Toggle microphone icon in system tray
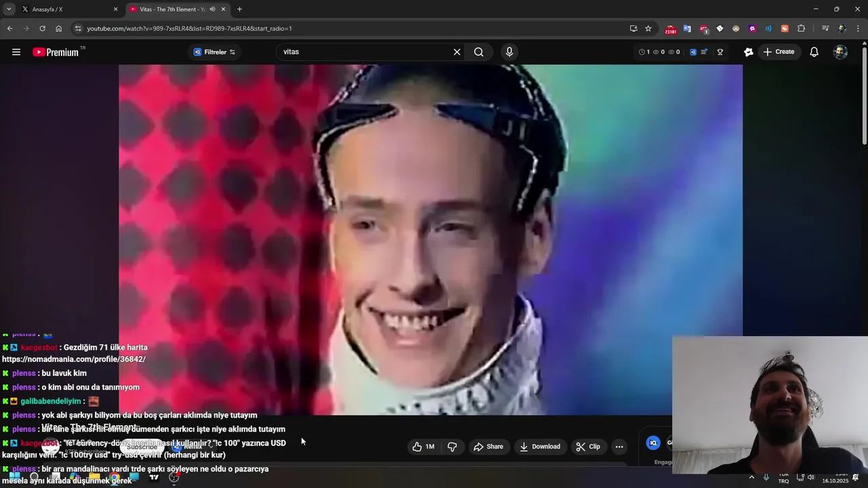This screenshot has width=868, height=488. click(x=766, y=477)
